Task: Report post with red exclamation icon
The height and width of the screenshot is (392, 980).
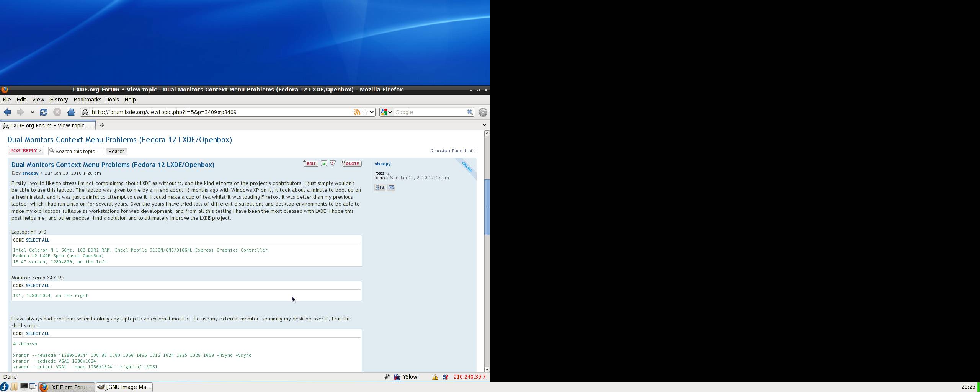Action: pos(333,163)
